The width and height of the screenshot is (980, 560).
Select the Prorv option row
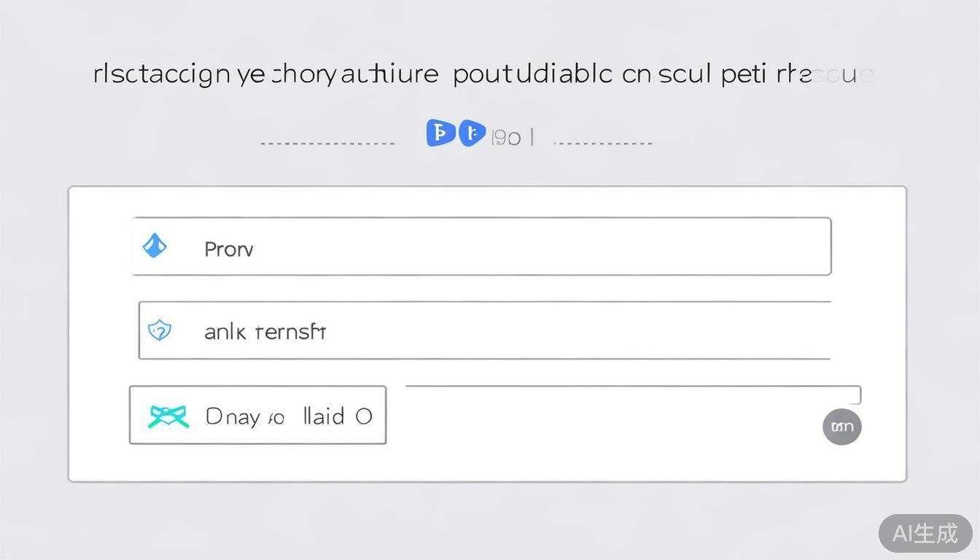481,246
